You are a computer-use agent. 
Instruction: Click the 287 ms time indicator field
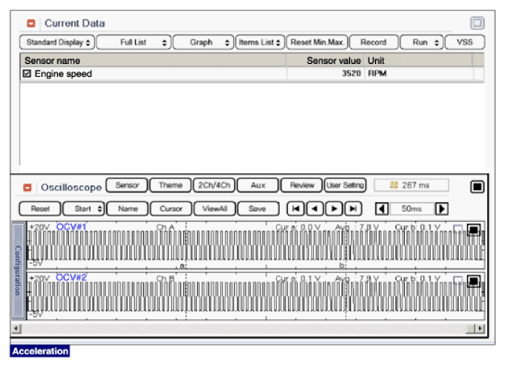coord(411,185)
